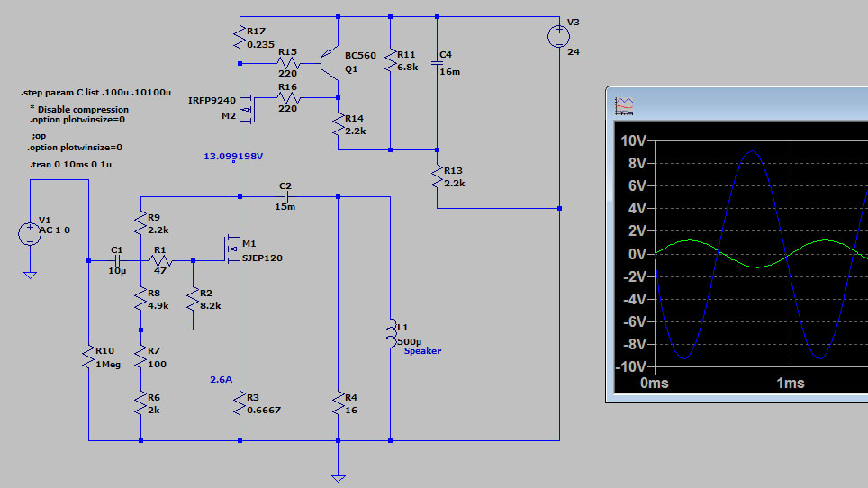
Task: Select the Q1 BC560 transistor symbol
Action: pyautogui.click(x=330, y=62)
